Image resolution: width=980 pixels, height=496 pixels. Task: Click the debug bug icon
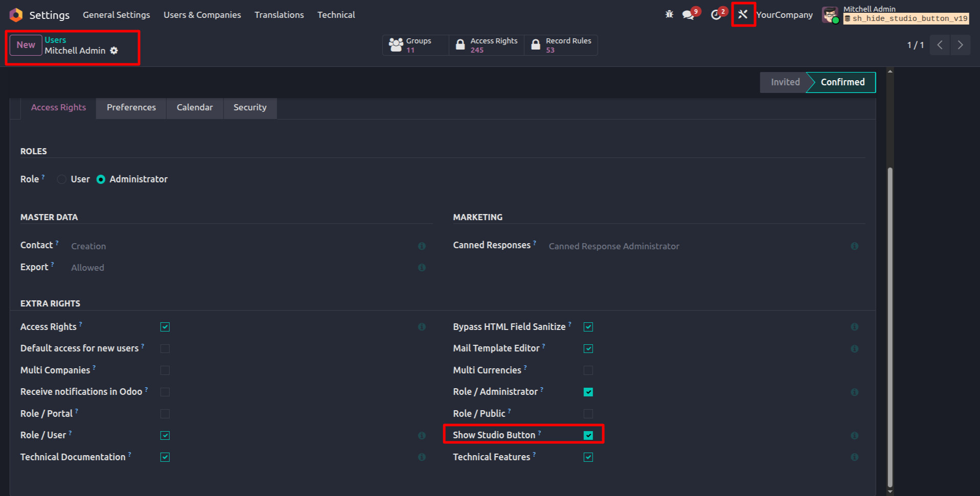(669, 14)
